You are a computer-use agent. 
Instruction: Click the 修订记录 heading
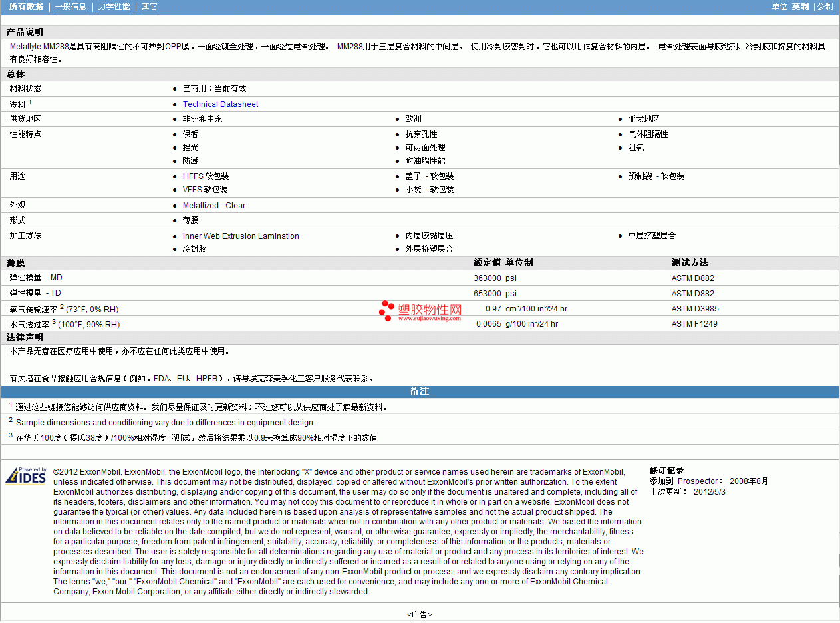(x=666, y=471)
